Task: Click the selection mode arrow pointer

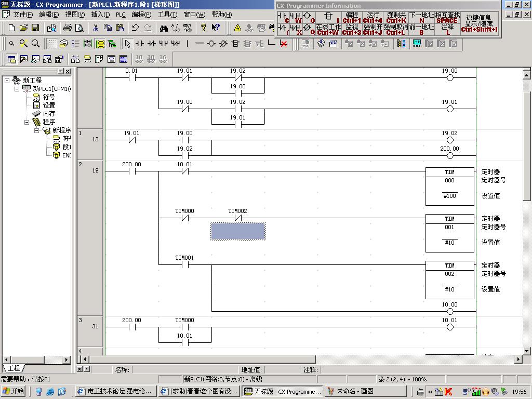Action: pyautogui.click(x=128, y=44)
